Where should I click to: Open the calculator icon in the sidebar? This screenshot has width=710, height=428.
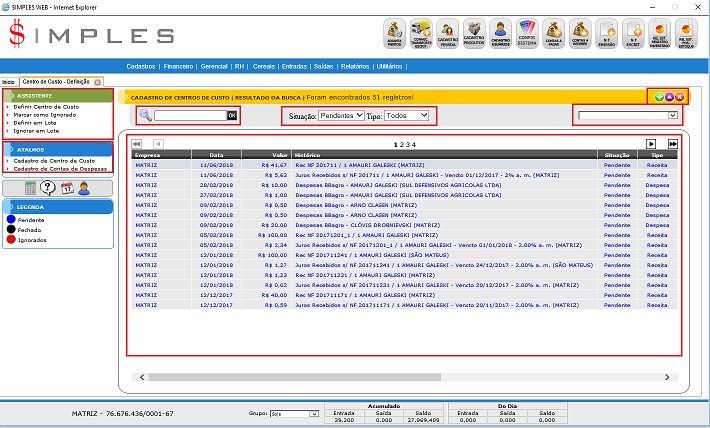[31, 188]
